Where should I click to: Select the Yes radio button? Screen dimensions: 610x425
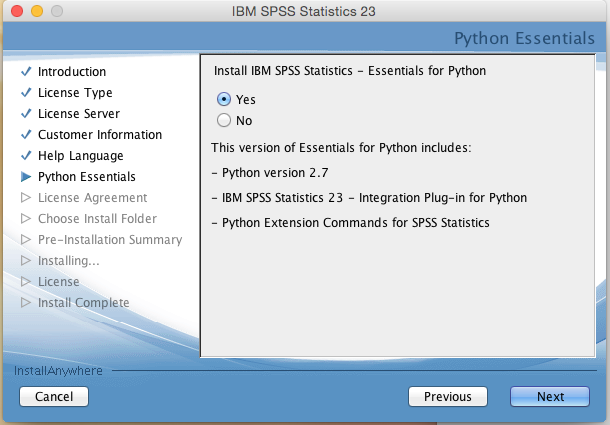coord(224,100)
